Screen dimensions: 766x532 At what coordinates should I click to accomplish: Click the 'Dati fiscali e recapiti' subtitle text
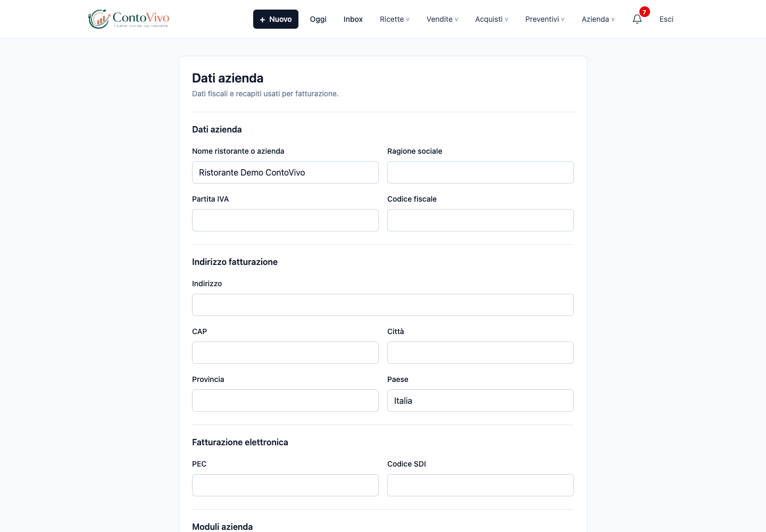click(x=265, y=94)
